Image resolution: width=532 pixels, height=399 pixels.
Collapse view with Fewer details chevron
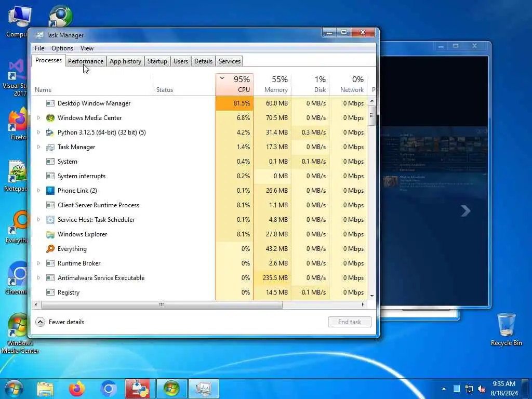40,322
